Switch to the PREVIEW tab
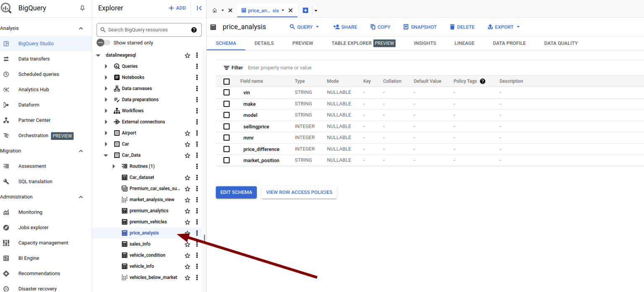Screen dimensions: 644x292 click(302, 43)
